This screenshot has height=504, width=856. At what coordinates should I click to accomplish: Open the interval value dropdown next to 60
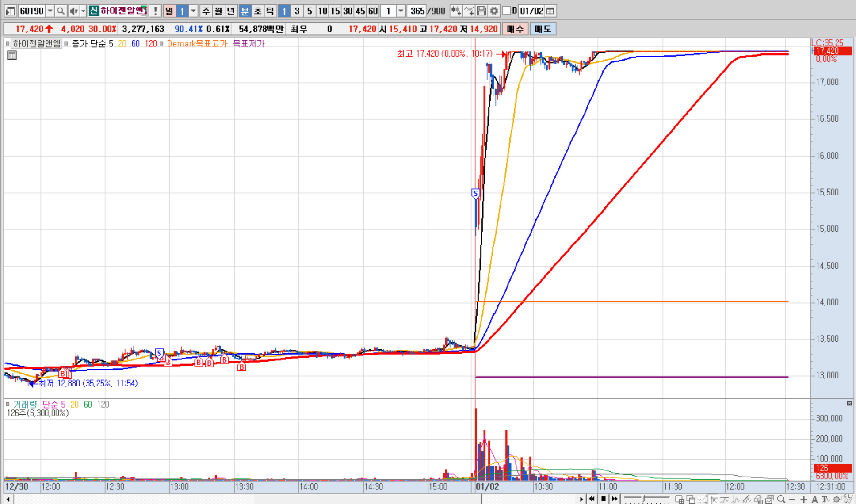click(x=401, y=11)
